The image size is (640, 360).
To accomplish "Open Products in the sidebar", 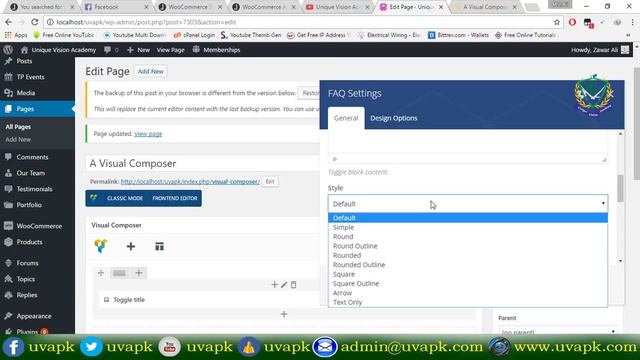I will click(29, 242).
